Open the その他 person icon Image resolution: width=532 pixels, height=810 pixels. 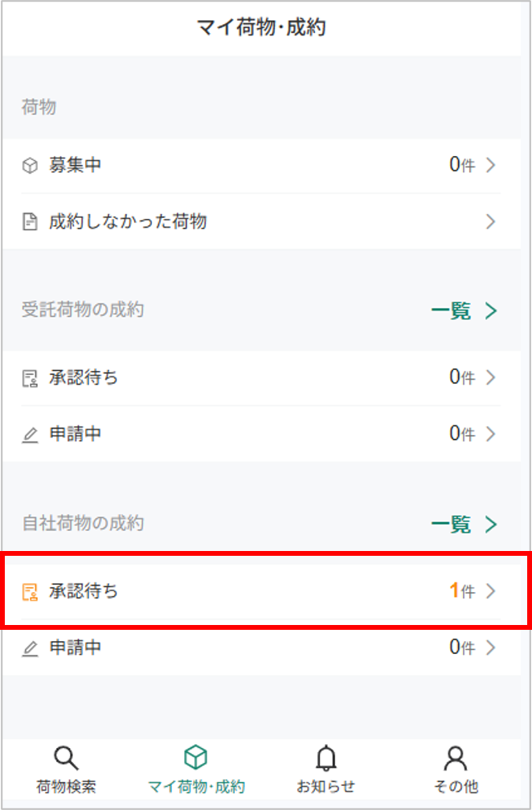[x=456, y=758]
